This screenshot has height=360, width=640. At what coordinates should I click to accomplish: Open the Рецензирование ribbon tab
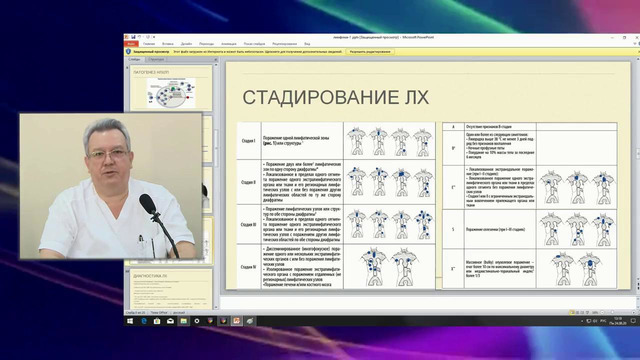coord(284,44)
